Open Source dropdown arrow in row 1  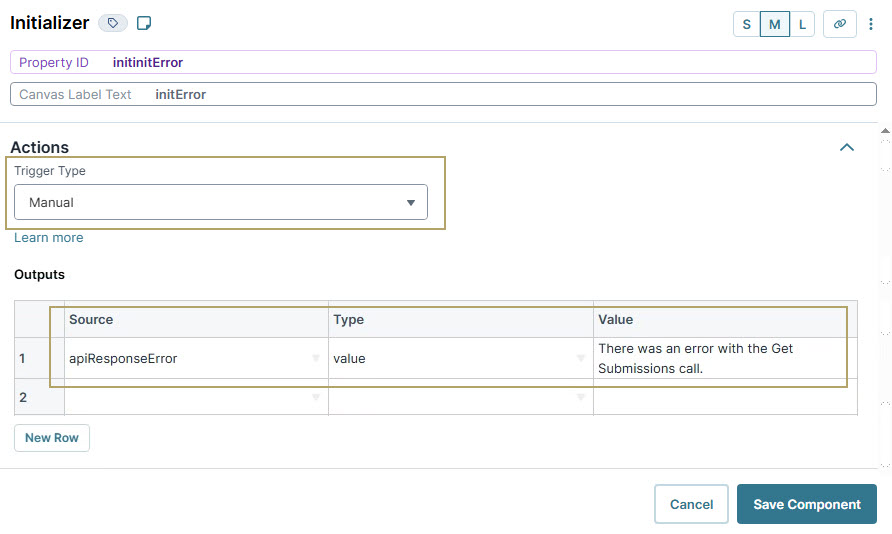tap(316, 358)
